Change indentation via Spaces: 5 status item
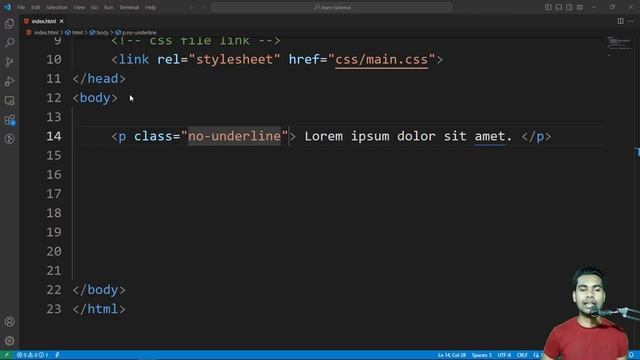This screenshot has height=360, width=640. (x=482, y=355)
